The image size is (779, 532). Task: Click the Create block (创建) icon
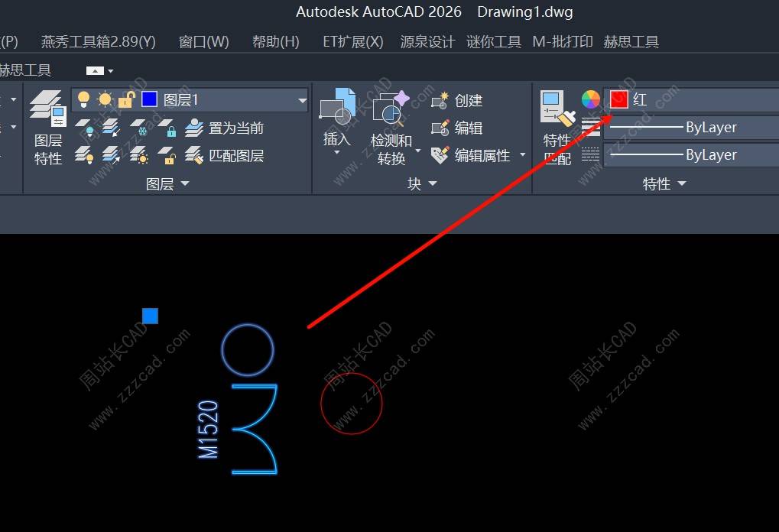pyautogui.click(x=440, y=100)
